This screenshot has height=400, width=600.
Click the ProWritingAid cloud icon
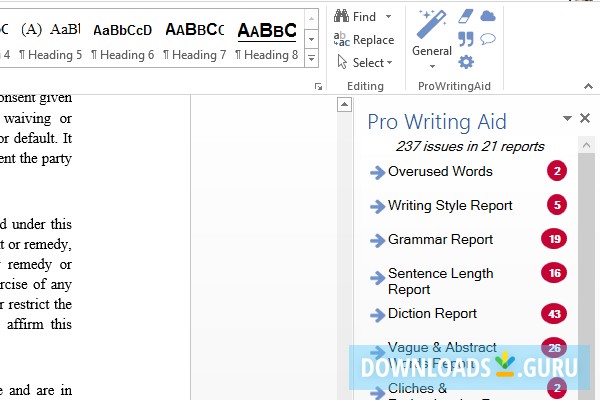(488, 16)
